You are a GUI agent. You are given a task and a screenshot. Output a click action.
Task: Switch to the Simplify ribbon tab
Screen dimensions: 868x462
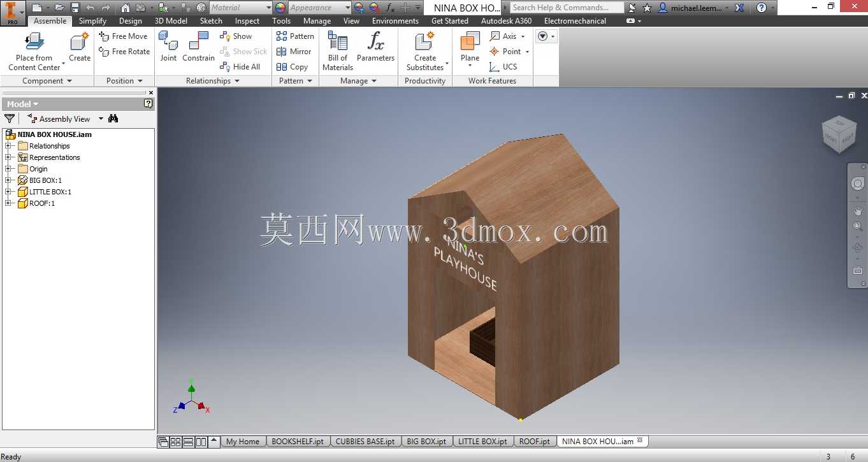(92, 21)
